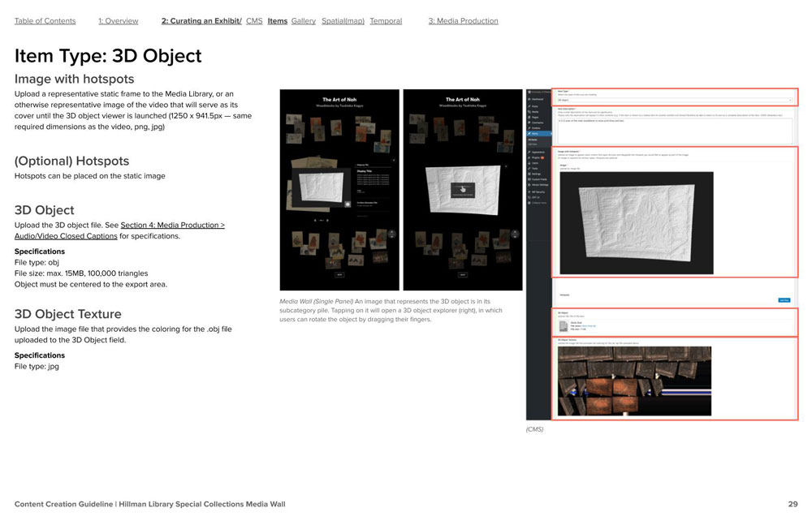The image size is (812, 525).
Task: Click the bottom button in right media wall panel
Action: coord(463,274)
